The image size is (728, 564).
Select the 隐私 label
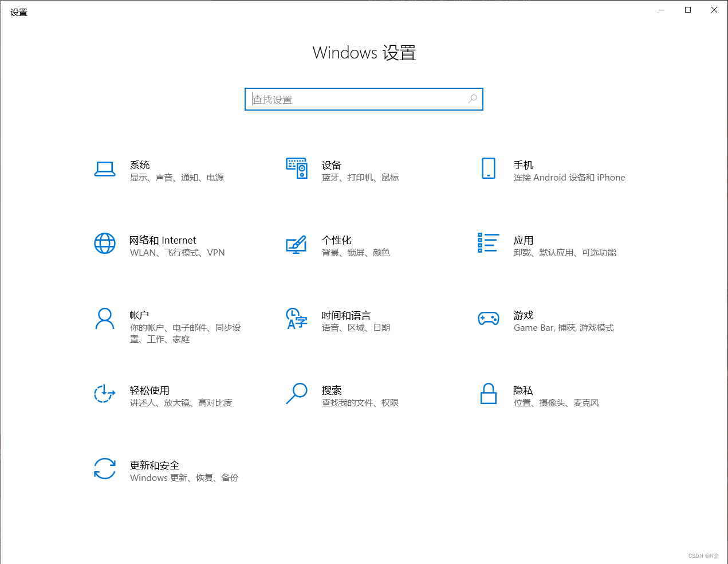[524, 390]
